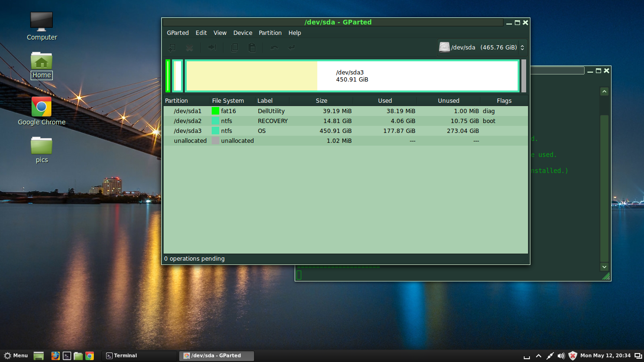The height and width of the screenshot is (362, 644).
Task: Click the /dev/sda - GParted taskbar button
Action: click(x=216, y=356)
